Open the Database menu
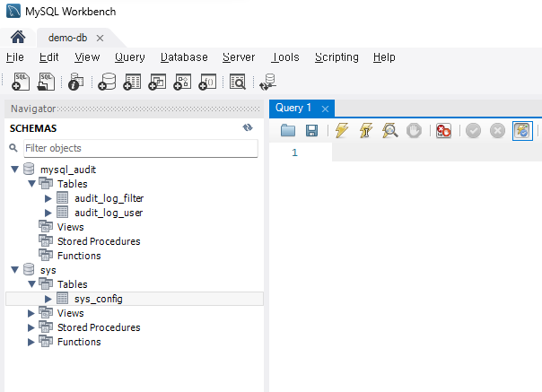Image resolution: width=542 pixels, height=392 pixels. click(184, 57)
